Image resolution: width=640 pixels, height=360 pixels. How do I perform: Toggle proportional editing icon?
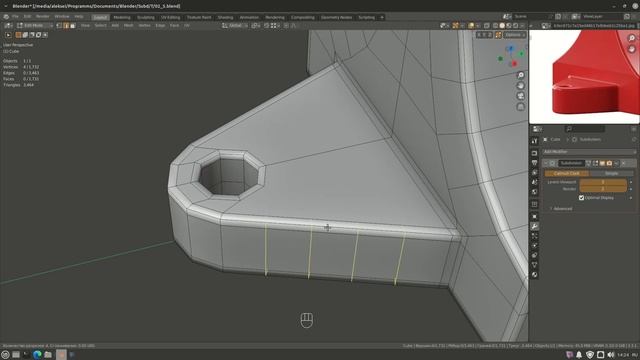click(286, 25)
